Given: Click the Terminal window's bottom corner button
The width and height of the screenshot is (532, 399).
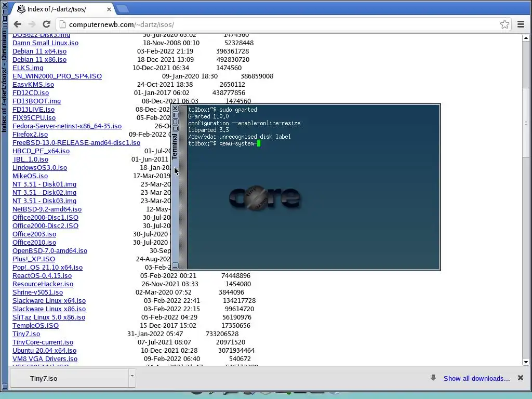Looking at the screenshot, I should 175,265.
